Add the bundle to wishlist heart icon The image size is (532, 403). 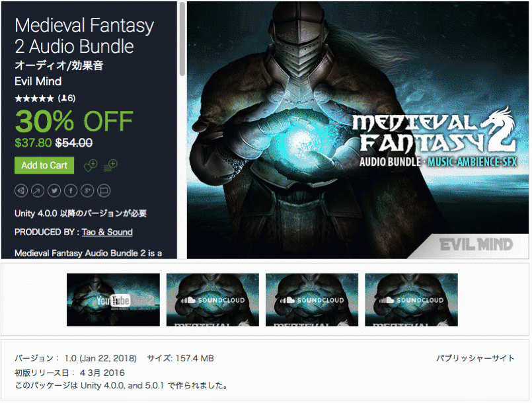pyautogui.click(x=91, y=166)
